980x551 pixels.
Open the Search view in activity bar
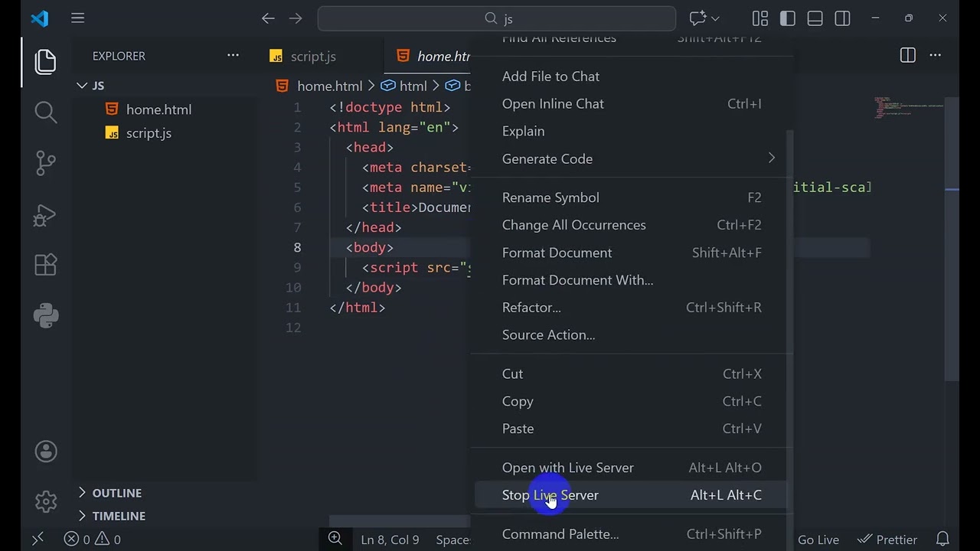(x=46, y=112)
